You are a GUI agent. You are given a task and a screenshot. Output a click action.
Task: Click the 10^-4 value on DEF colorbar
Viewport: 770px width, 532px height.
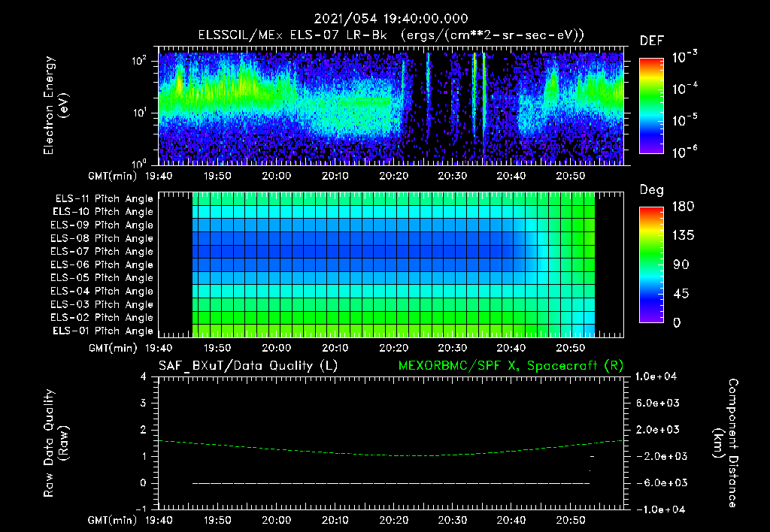click(684, 89)
